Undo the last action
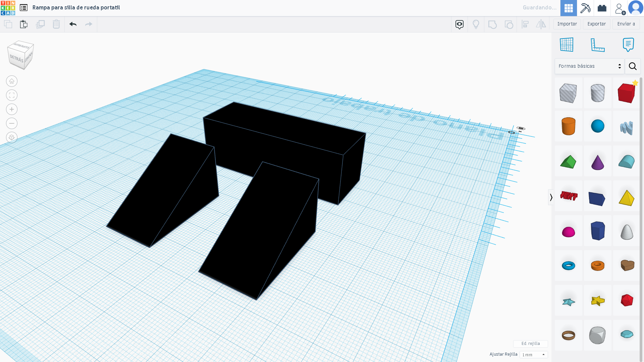The image size is (644, 362). 73,24
